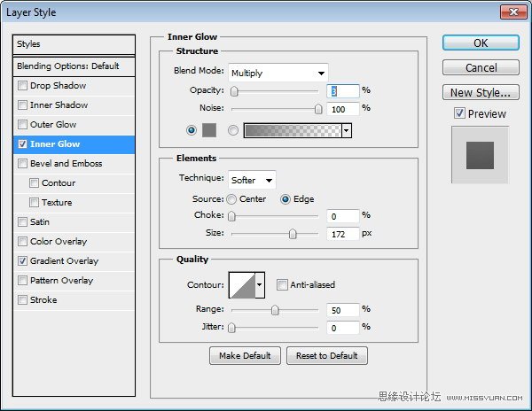Select the Gradient Overlay style row
Image resolution: width=532 pixels, height=411 pixels.
pos(74,261)
